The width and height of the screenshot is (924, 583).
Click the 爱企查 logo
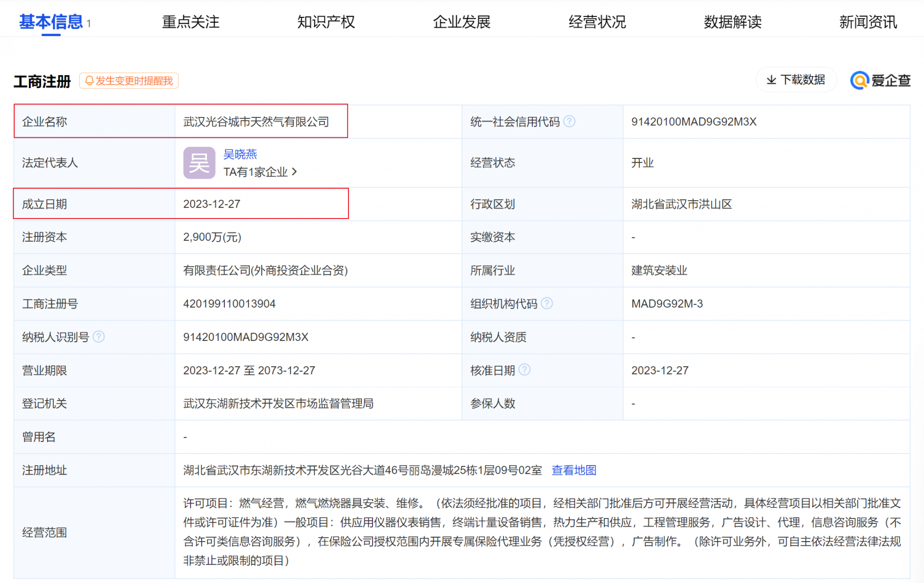pos(880,80)
